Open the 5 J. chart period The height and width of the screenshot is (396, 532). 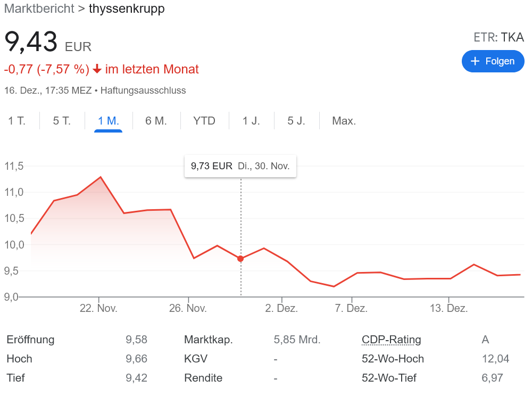point(296,121)
